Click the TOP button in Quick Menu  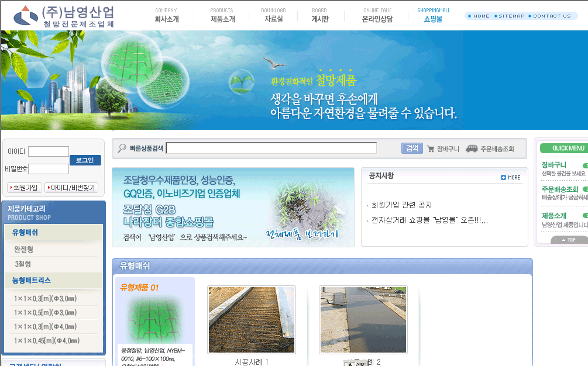point(569,240)
